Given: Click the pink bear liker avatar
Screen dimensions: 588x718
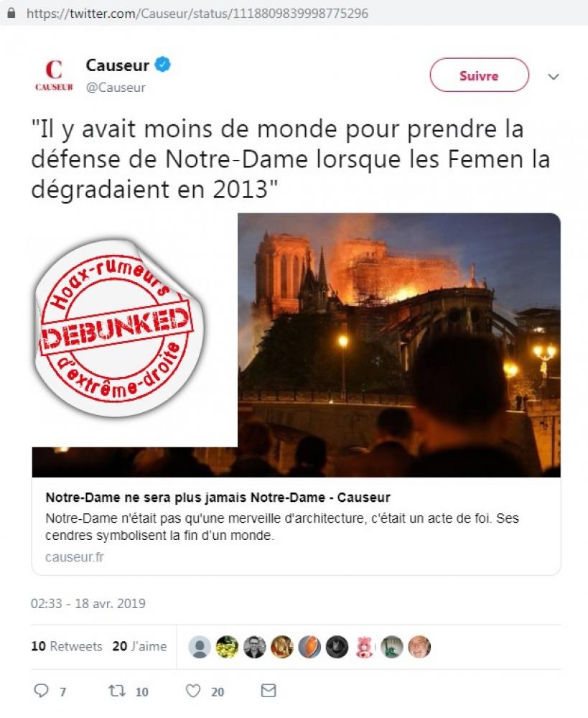Looking at the screenshot, I should (x=365, y=647).
